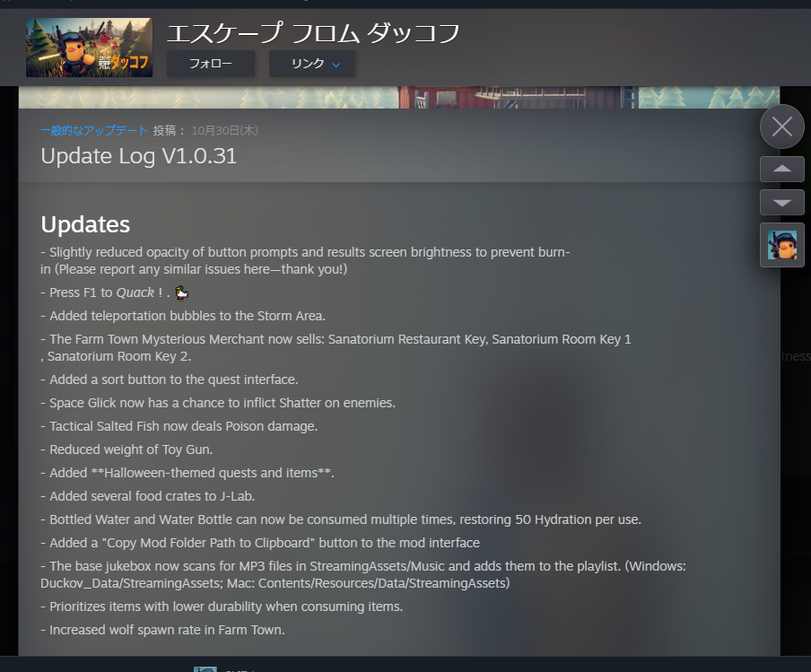The width and height of the screenshot is (811, 672).
Task: Click the duck emoji after Quack
Action: 181,292
